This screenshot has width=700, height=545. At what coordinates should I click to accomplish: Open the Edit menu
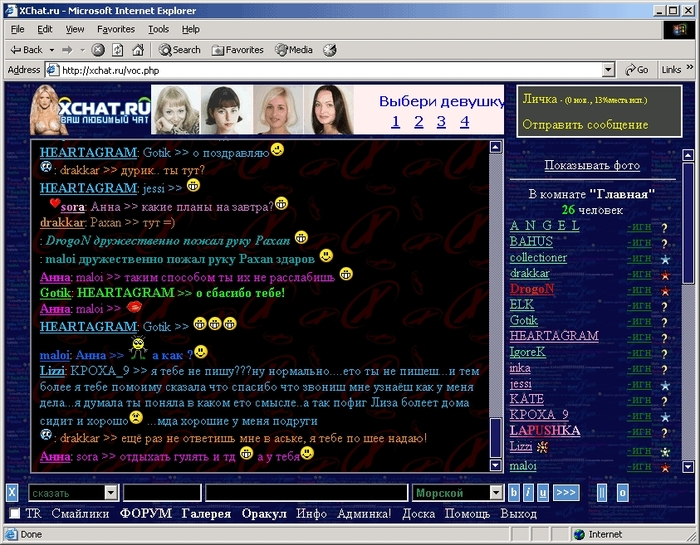pos(45,29)
